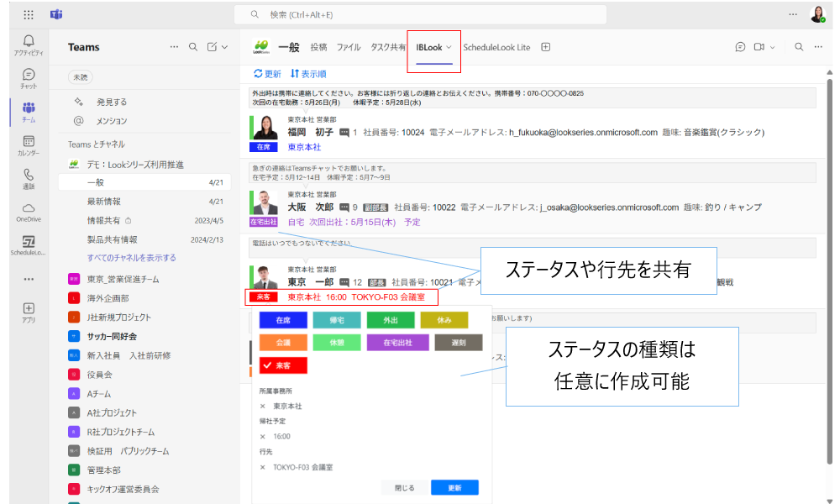Open Chat in the left rail
The width and height of the screenshot is (840, 504).
(x=29, y=78)
